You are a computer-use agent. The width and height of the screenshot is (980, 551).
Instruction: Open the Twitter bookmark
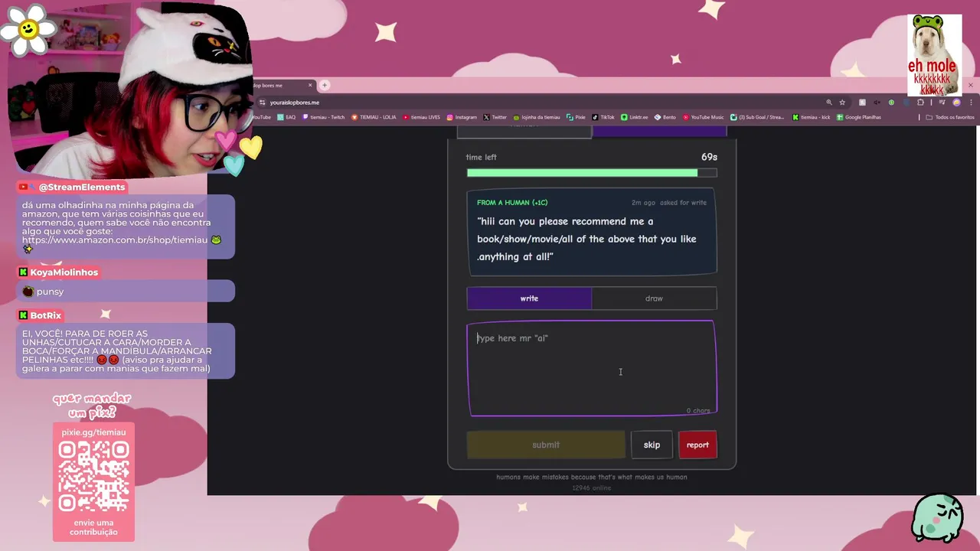click(495, 117)
